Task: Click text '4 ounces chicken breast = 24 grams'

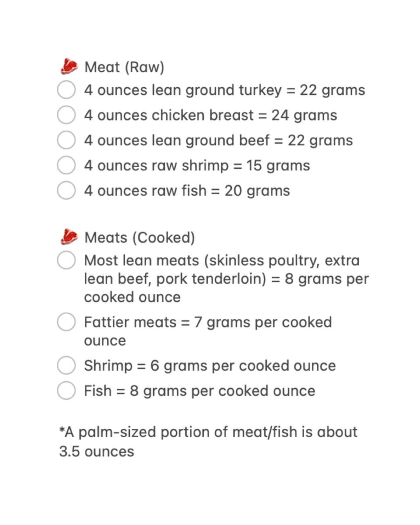Action: (x=210, y=115)
